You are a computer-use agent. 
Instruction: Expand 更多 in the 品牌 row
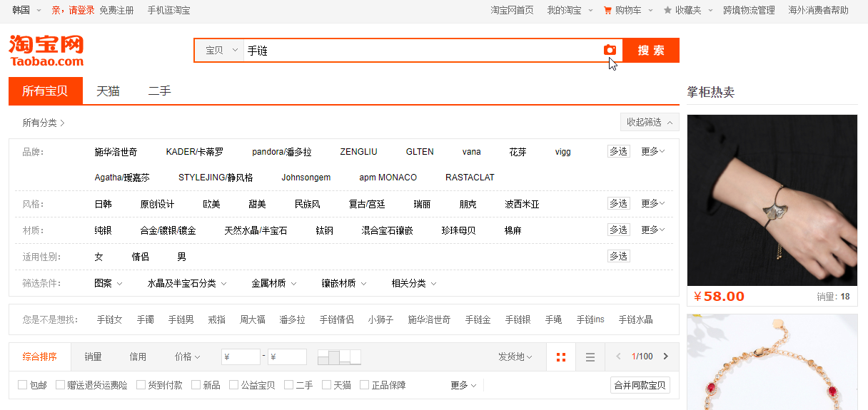click(x=652, y=151)
